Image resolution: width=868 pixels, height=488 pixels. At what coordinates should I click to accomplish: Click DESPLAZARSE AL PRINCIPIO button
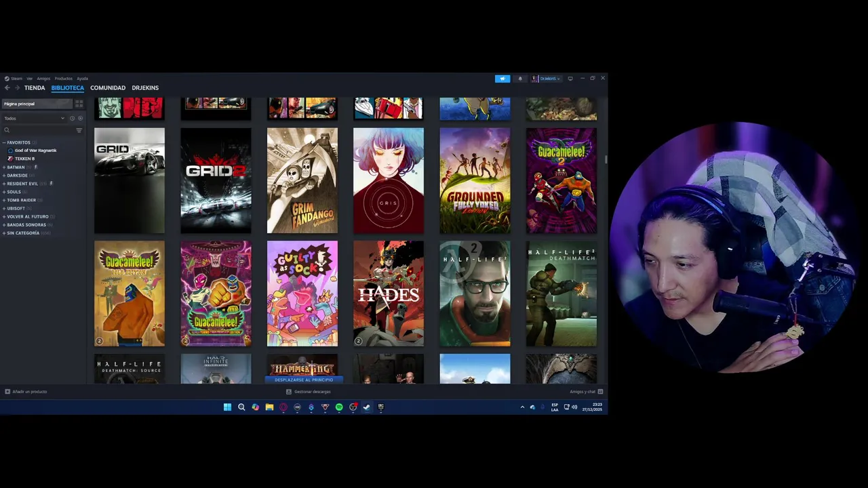tap(303, 380)
